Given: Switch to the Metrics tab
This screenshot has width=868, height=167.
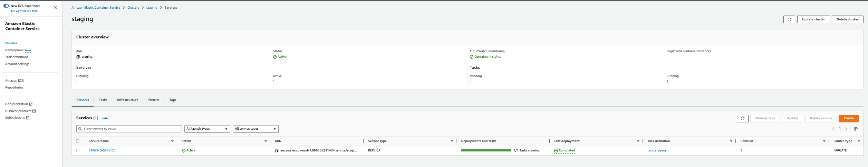Looking at the screenshot, I should click(x=154, y=100).
